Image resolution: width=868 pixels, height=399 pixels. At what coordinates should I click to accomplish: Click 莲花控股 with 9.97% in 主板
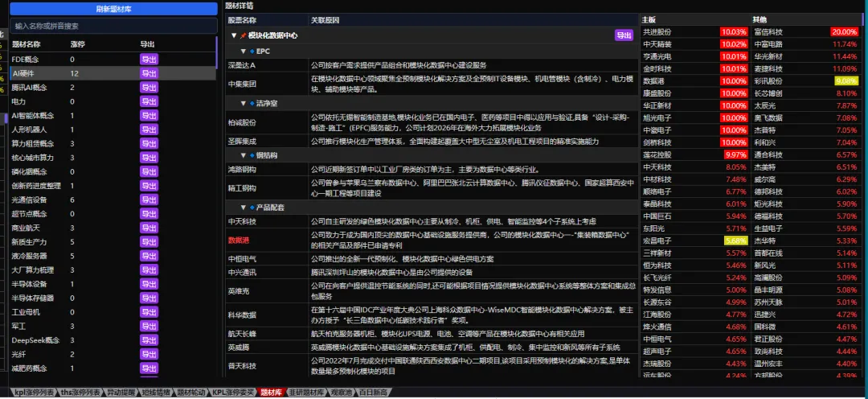pyautogui.click(x=657, y=154)
